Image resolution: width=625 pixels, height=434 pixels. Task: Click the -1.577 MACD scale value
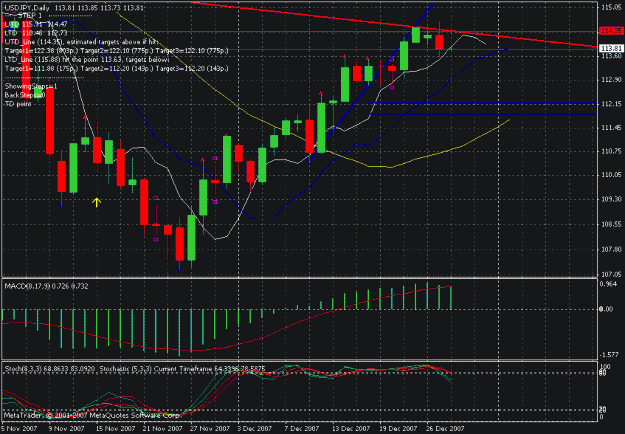pos(610,354)
